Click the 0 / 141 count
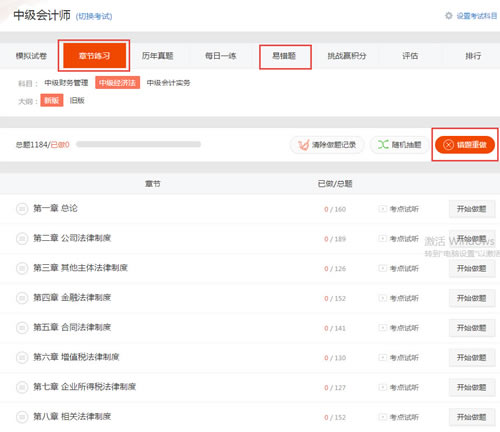 pyautogui.click(x=335, y=328)
